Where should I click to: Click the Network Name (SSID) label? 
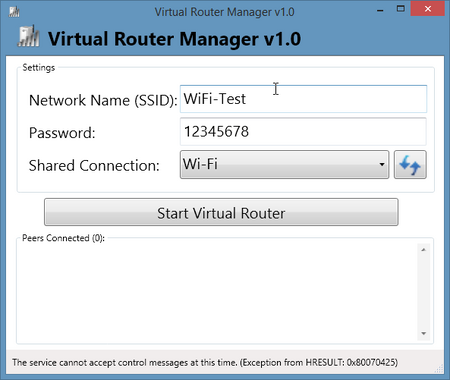click(103, 100)
